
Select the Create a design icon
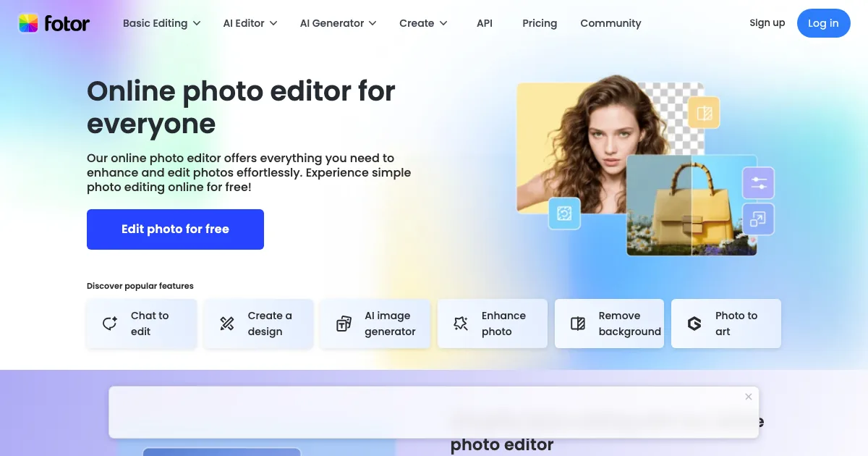(x=227, y=324)
